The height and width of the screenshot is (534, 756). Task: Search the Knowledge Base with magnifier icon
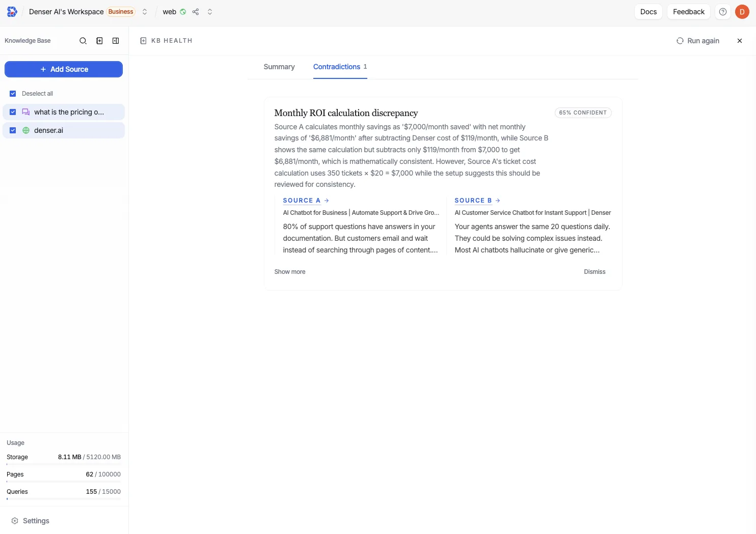pos(83,41)
